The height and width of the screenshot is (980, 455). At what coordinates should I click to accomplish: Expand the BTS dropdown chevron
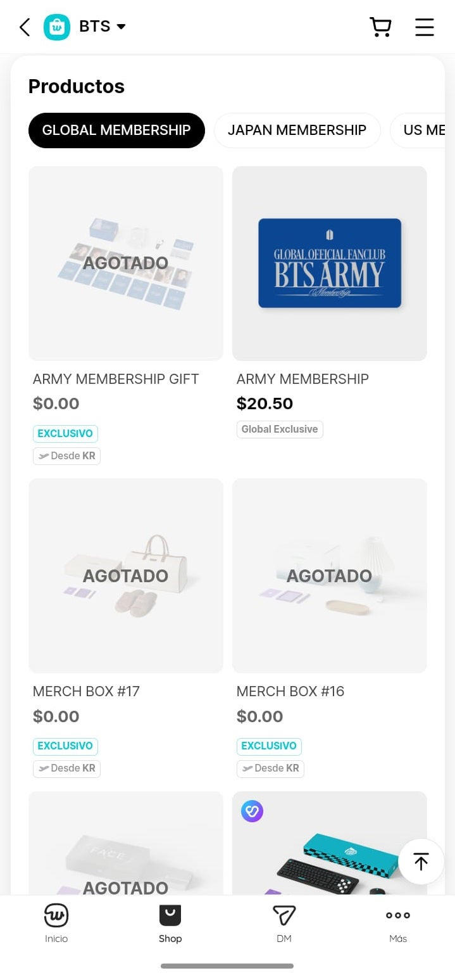click(x=122, y=27)
